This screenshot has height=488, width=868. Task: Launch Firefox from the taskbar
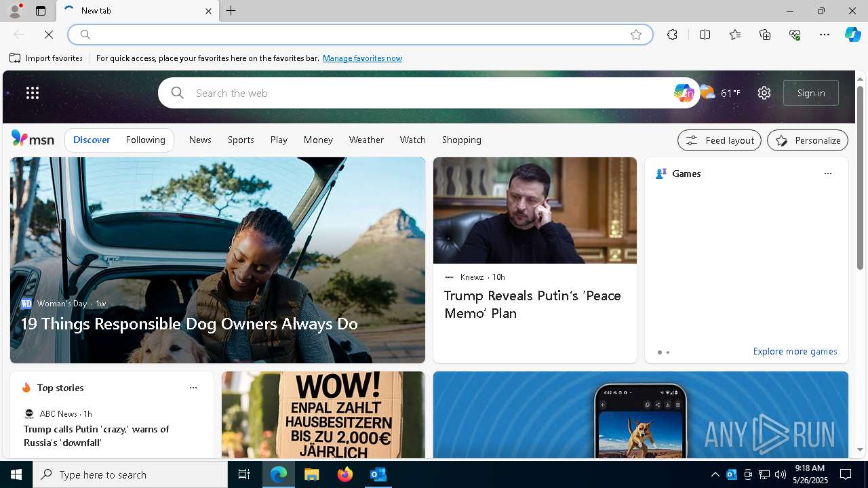[x=345, y=474]
